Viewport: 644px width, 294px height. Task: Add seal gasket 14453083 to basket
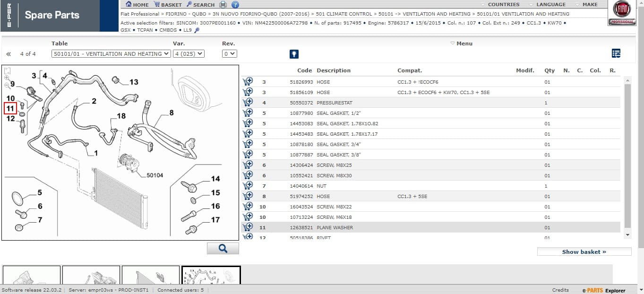pyautogui.click(x=248, y=123)
